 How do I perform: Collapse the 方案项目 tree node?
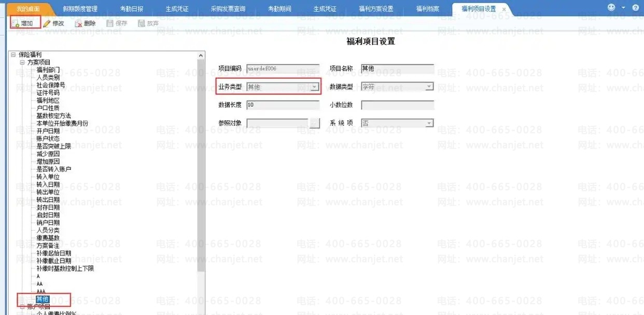tap(22, 62)
